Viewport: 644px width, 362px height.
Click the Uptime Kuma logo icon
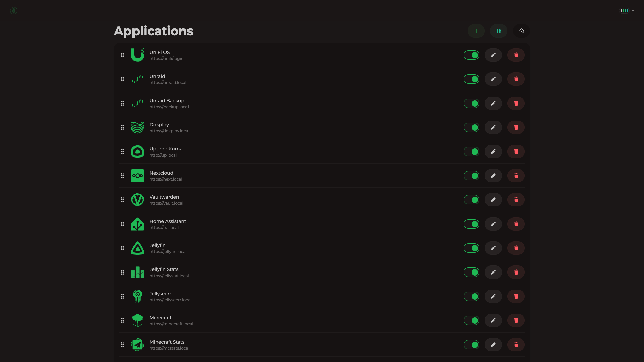point(138,152)
